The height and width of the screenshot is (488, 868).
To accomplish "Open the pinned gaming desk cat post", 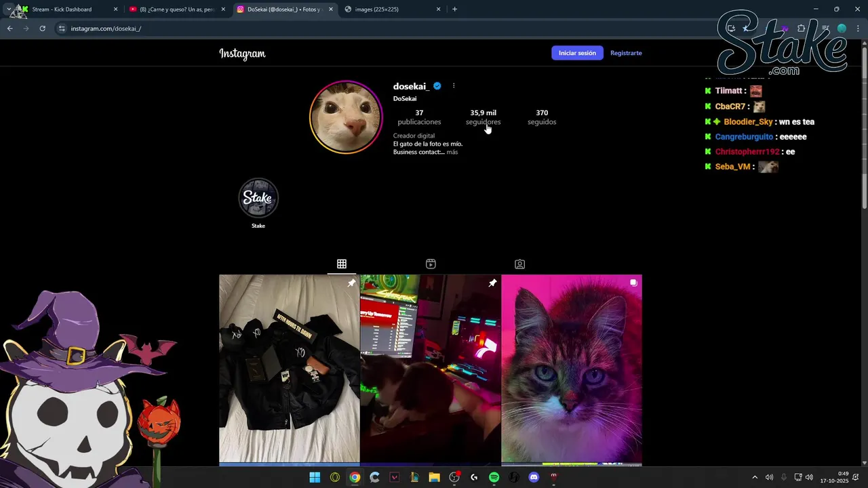I will click(x=430, y=369).
